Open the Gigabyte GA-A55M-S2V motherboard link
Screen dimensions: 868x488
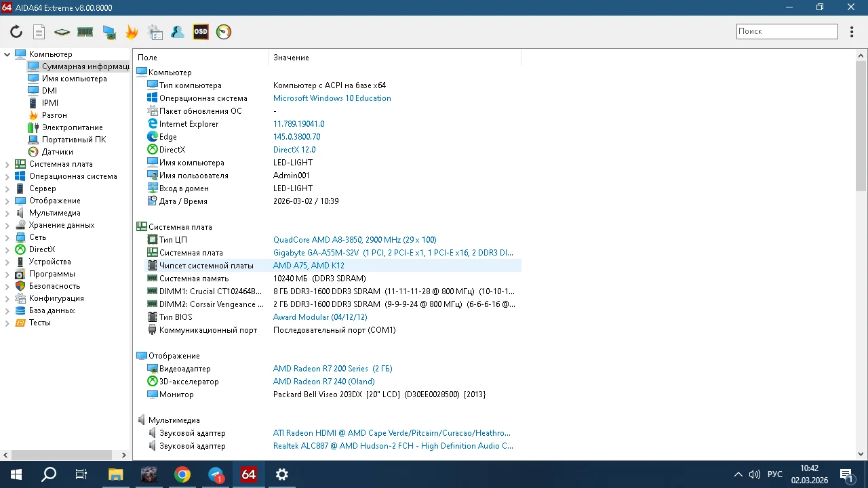393,253
